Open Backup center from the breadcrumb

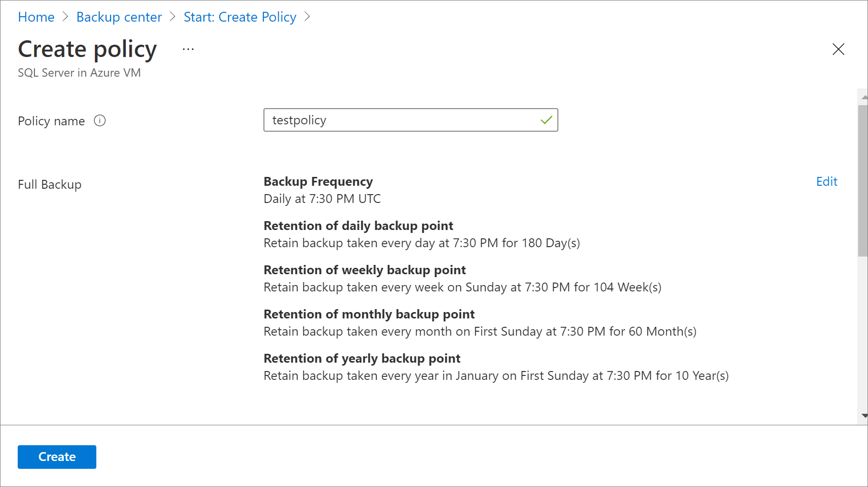118,17
